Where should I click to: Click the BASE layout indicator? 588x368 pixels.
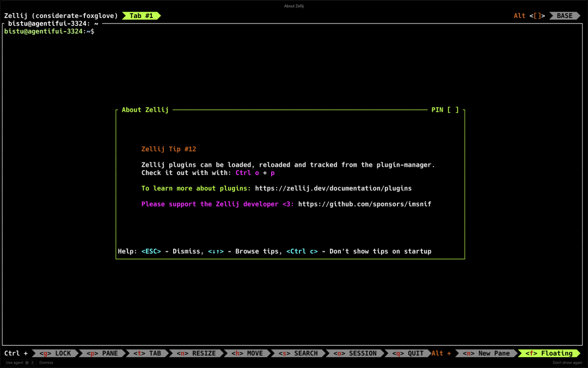565,16
